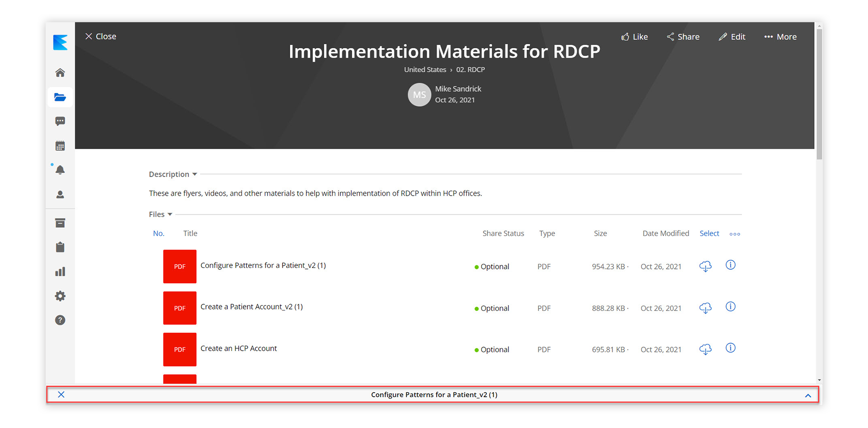Close the Implementation Materials view
The image size is (868, 428).
point(101,36)
